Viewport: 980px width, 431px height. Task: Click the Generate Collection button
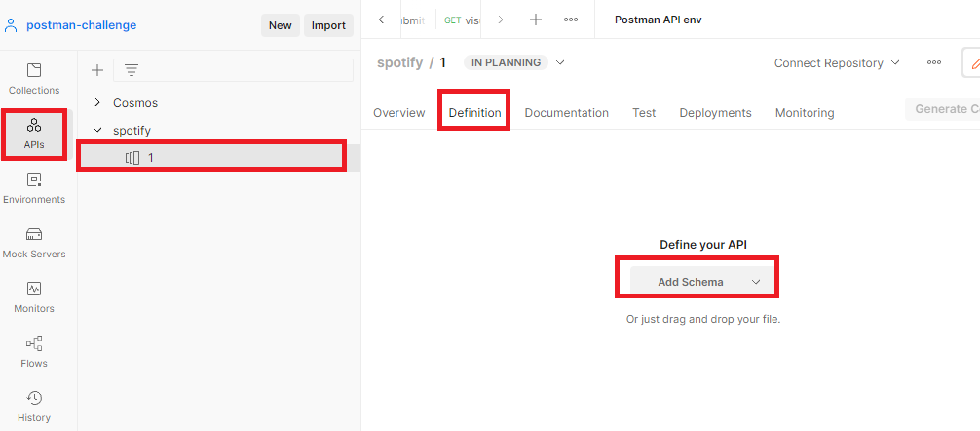point(943,109)
